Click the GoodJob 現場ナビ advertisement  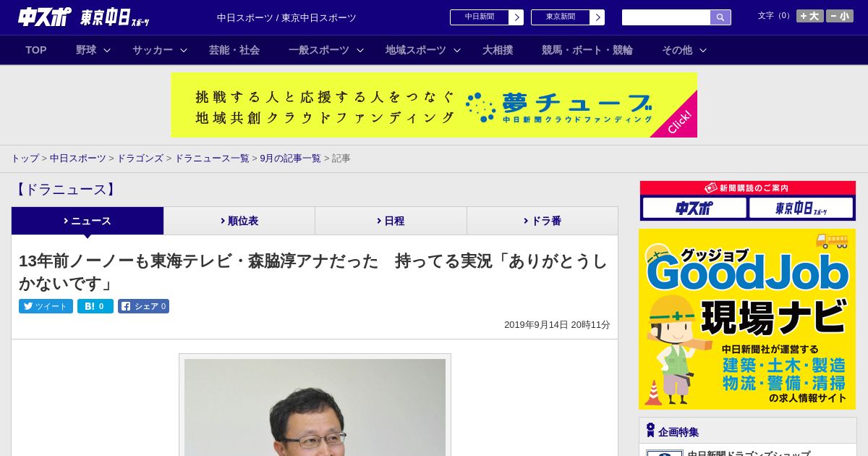pyautogui.click(x=747, y=319)
